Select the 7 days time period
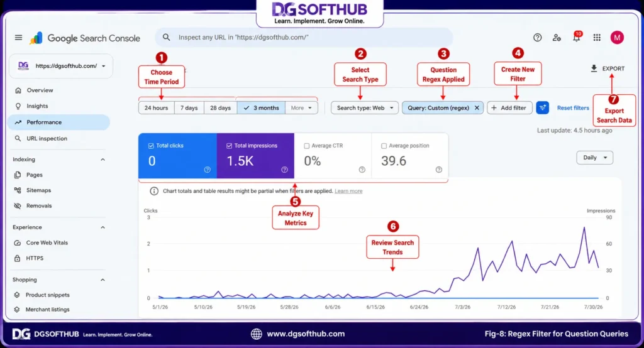The image size is (644, 348). coord(189,108)
